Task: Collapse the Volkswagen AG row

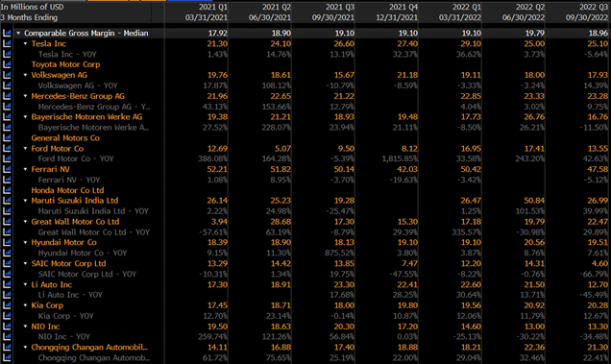Action: [x=25, y=75]
